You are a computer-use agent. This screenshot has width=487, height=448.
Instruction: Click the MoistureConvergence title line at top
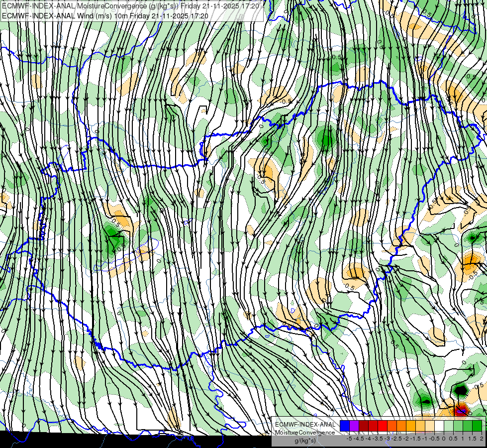pos(130,5)
